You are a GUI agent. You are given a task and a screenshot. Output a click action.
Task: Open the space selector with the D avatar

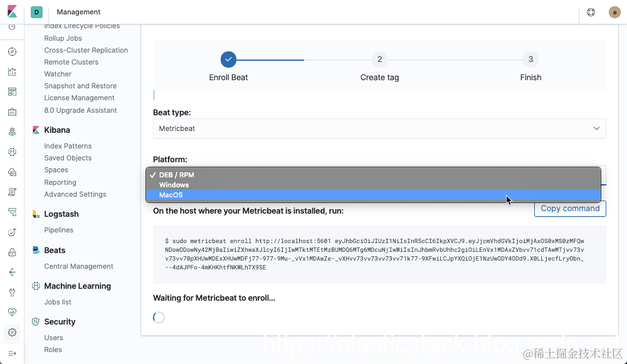click(36, 12)
